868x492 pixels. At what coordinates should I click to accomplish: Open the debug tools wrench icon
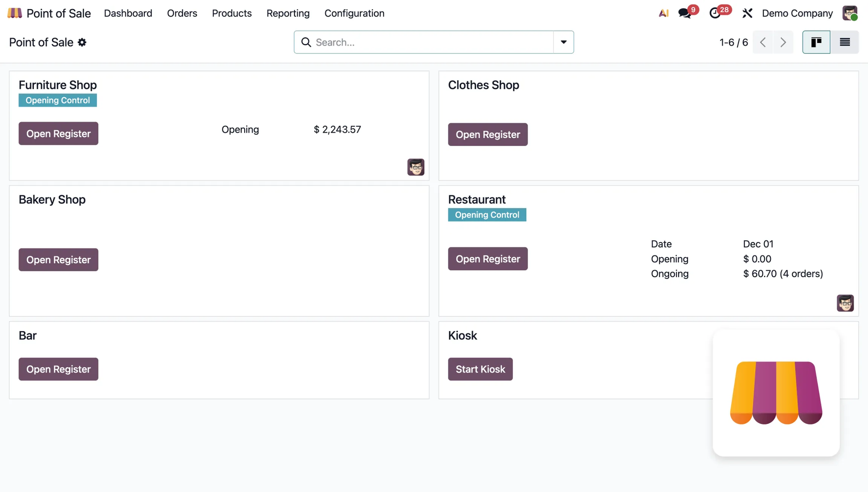(x=747, y=13)
